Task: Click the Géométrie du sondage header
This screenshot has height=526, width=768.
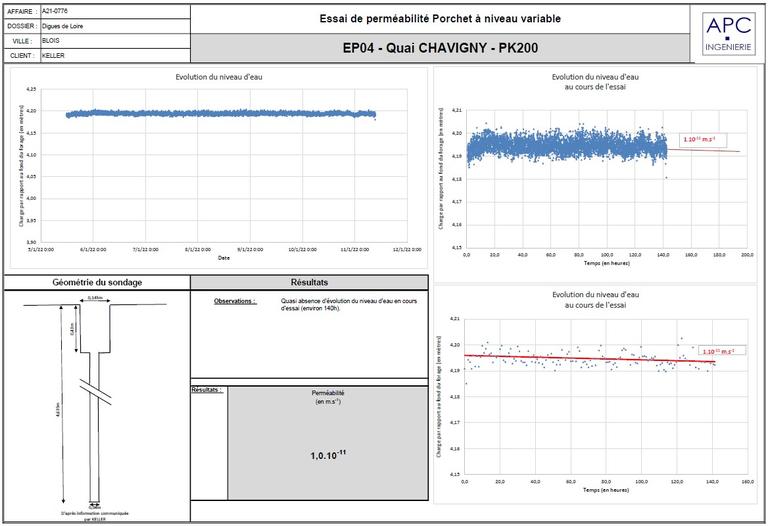Action: pyautogui.click(x=97, y=282)
